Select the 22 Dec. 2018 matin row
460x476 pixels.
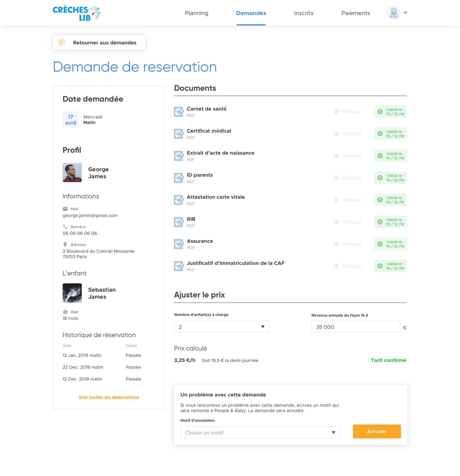click(x=102, y=367)
